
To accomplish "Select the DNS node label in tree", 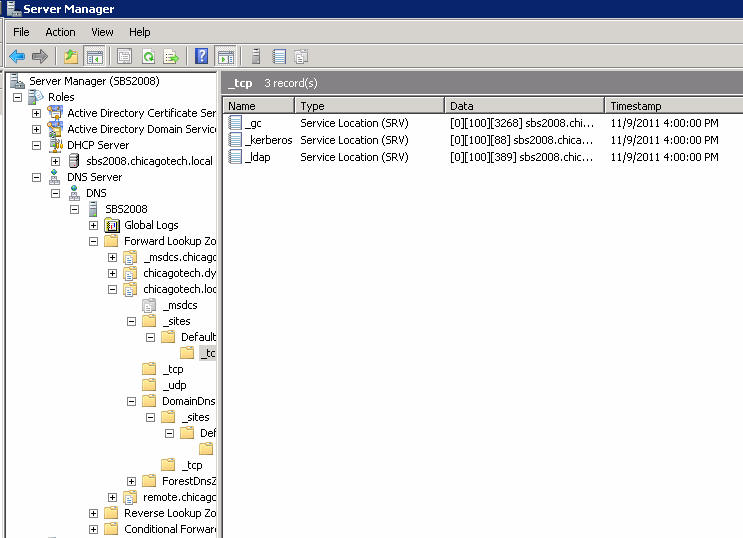I will coord(96,193).
